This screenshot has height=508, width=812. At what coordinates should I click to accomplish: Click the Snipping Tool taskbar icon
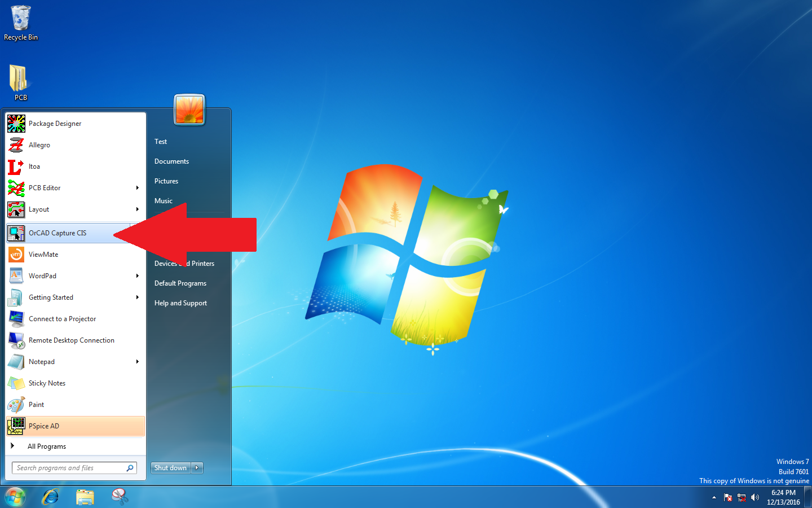point(120,497)
